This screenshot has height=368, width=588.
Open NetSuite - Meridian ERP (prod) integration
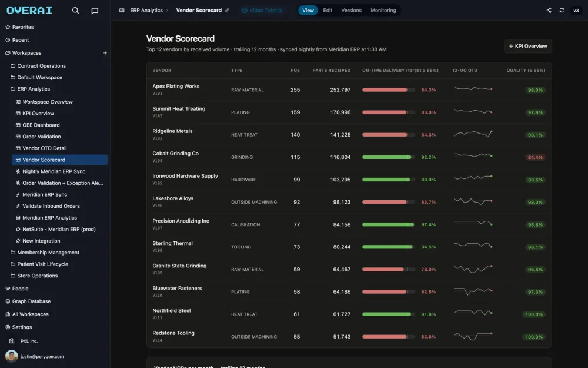[55, 230]
